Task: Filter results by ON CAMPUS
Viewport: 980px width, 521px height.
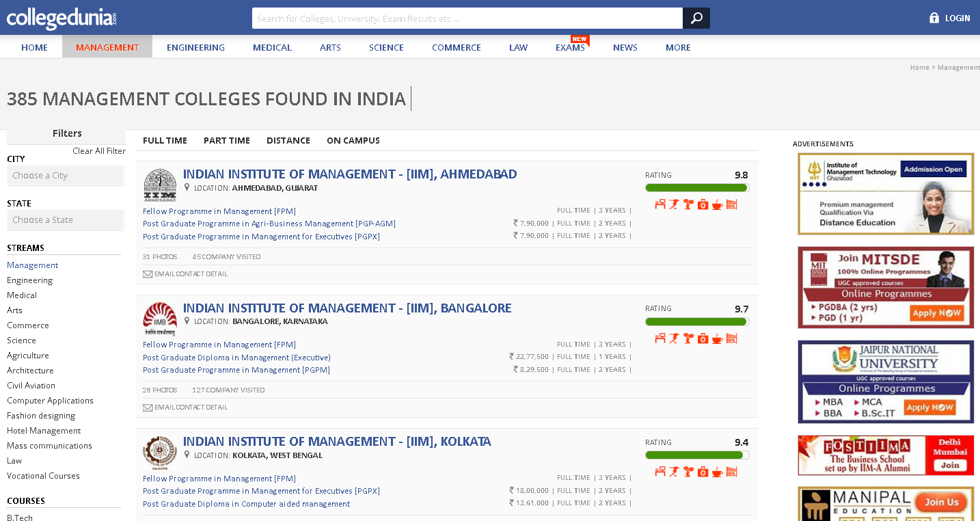Action: 353,140
